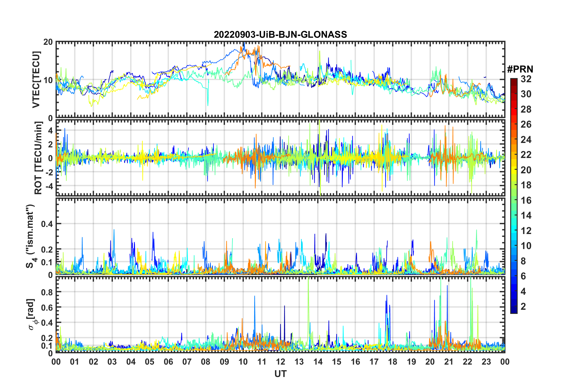This screenshot has height=392, width=561.
Task: Select the cyan PRN 12 colorbar region
Action: (514, 231)
